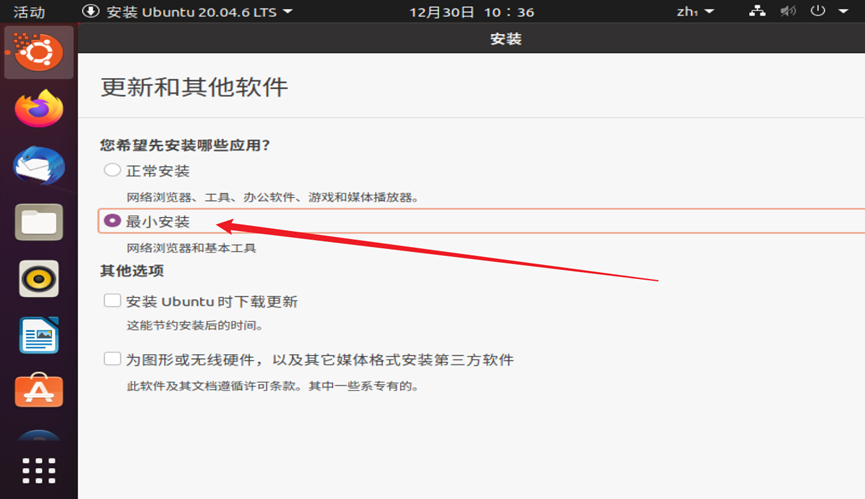Click the power icon in top bar
The height and width of the screenshot is (499, 865).
click(818, 11)
